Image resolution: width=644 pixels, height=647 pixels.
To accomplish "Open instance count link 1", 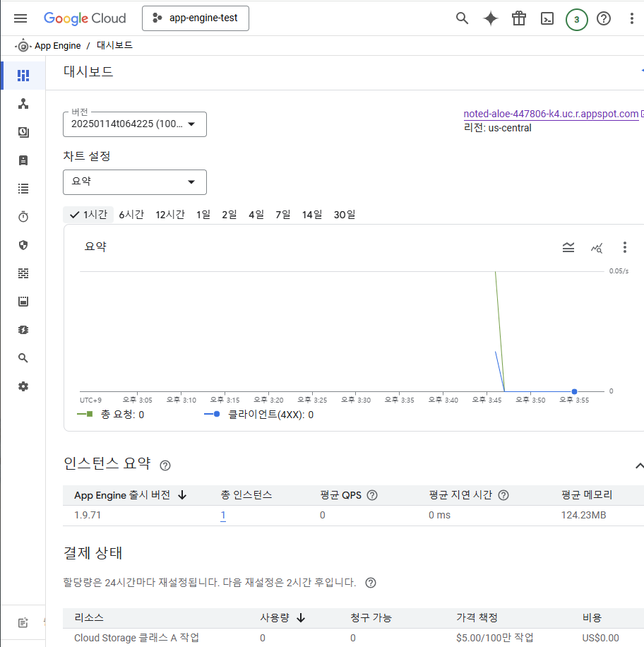I will click(x=222, y=515).
